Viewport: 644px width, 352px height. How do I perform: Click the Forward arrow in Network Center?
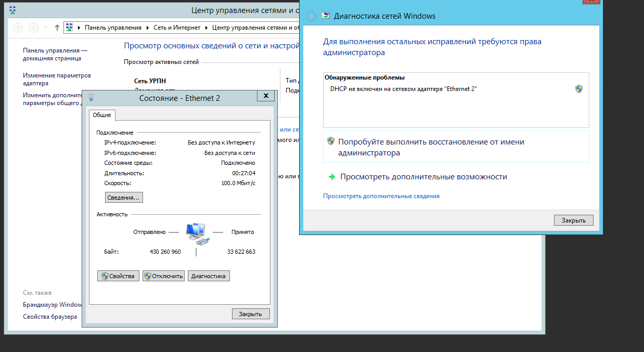[33, 28]
